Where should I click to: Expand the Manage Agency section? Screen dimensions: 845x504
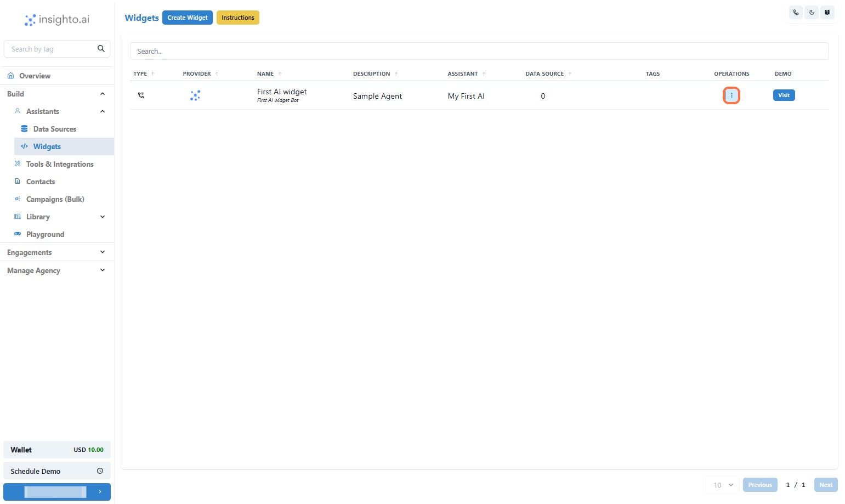103,270
